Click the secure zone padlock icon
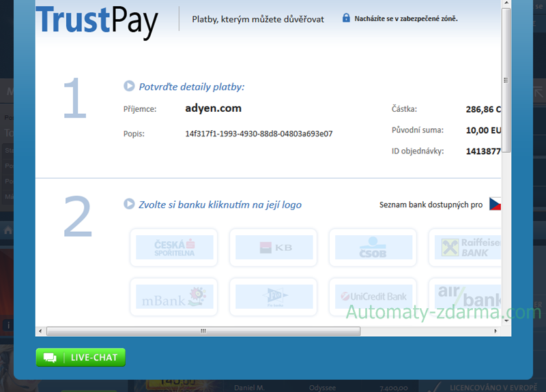The image size is (546, 392). click(346, 18)
